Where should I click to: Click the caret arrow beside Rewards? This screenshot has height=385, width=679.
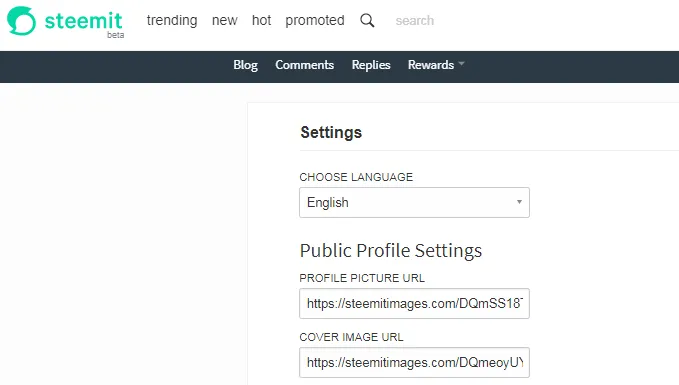click(462, 64)
